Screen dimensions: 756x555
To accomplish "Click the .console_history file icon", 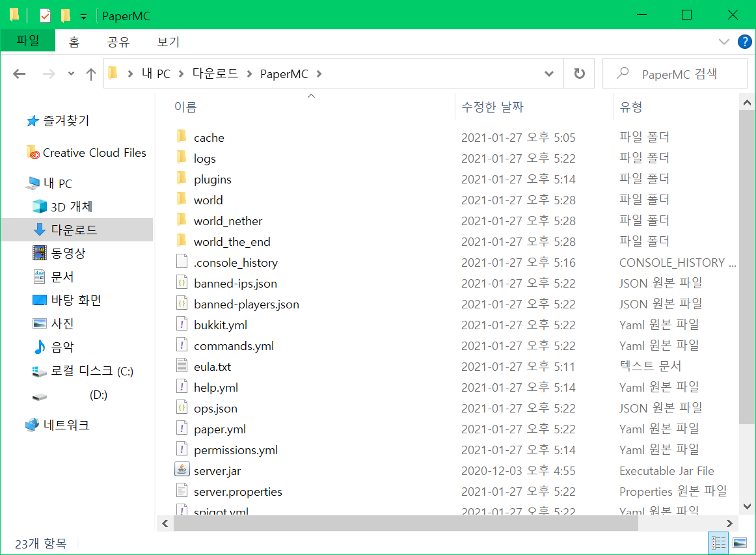I will tap(182, 262).
